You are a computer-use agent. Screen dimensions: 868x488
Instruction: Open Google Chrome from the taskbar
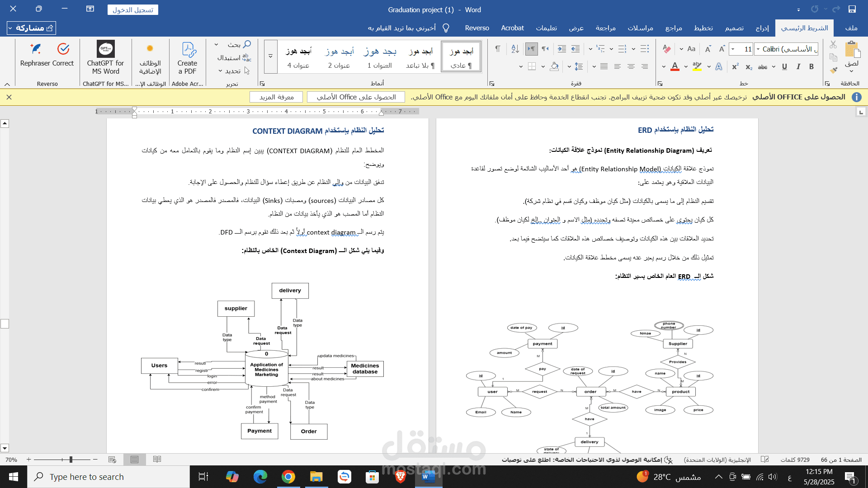(x=288, y=477)
